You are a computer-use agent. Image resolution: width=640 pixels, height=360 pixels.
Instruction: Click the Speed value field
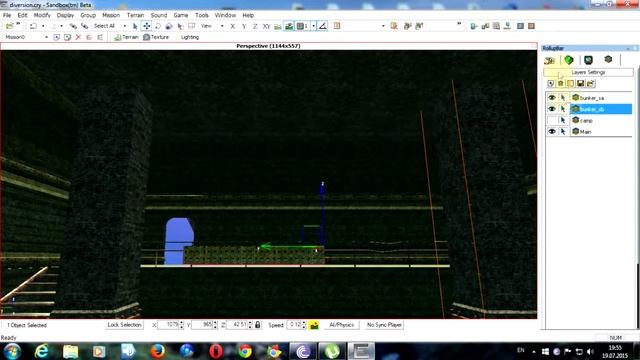[295, 325]
